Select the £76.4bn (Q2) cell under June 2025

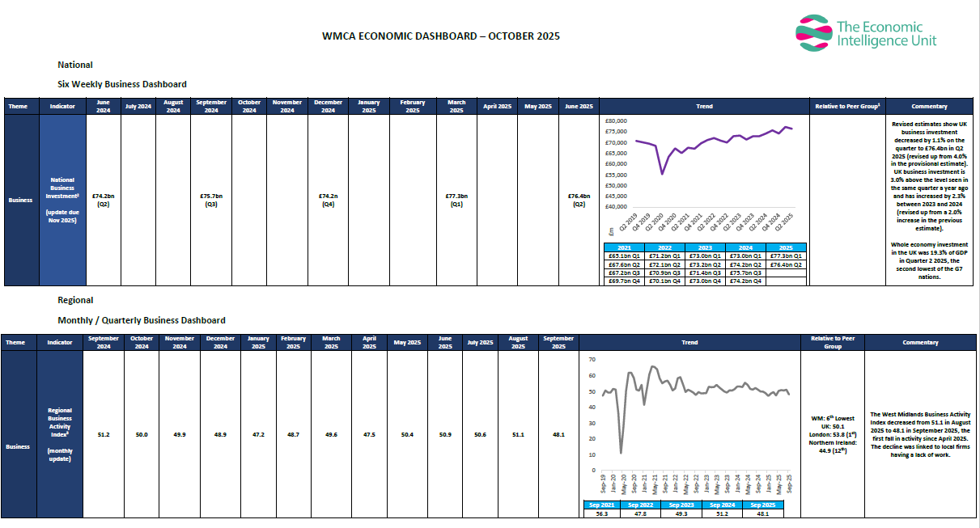pyautogui.click(x=579, y=200)
